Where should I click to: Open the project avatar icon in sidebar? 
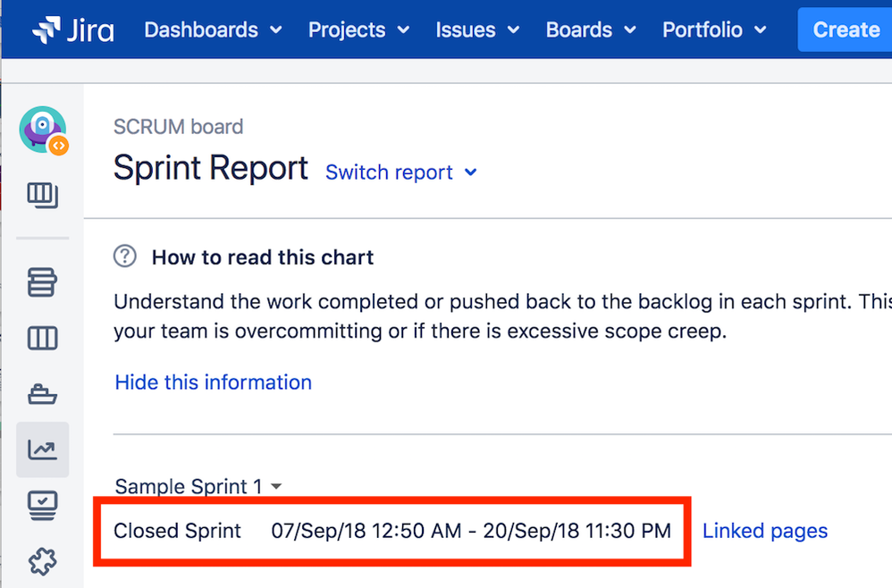pos(43,130)
